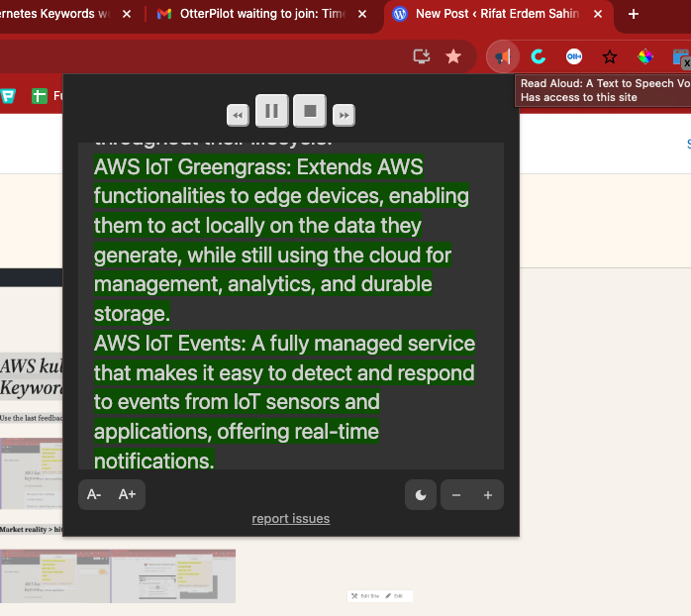Open the report issues link
The height and width of the screenshot is (616, 691).
(291, 519)
